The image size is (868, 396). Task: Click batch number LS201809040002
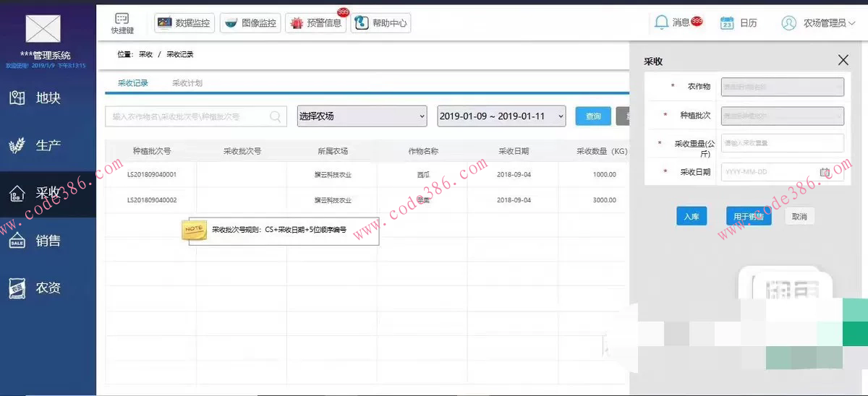coord(152,199)
